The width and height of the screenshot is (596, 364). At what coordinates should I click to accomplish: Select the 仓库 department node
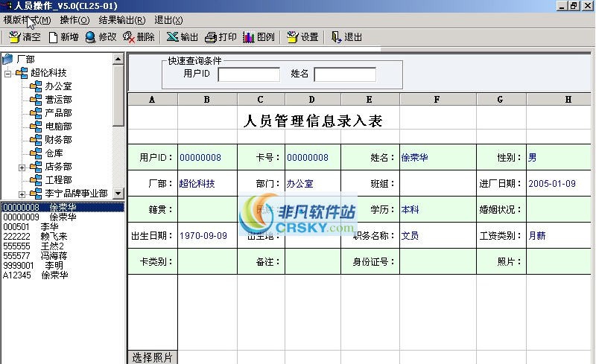(x=54, y=153)
